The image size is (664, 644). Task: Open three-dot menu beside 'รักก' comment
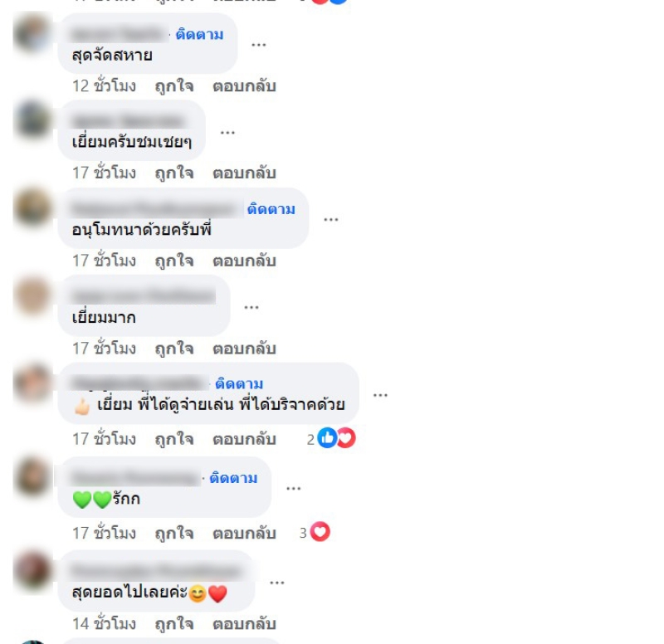point(294,488)
